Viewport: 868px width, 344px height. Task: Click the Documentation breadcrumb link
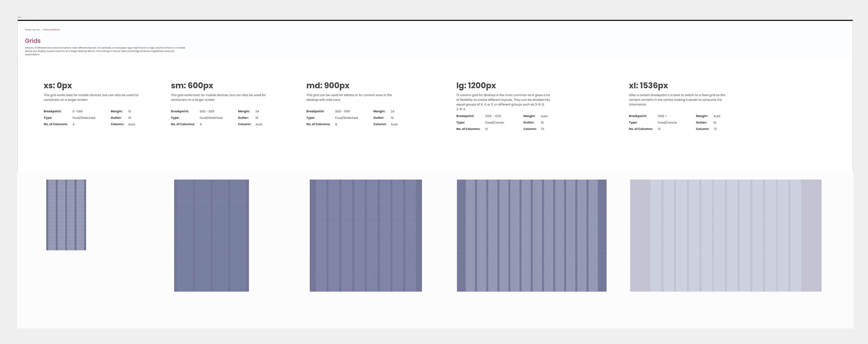(x=52, y=30)
